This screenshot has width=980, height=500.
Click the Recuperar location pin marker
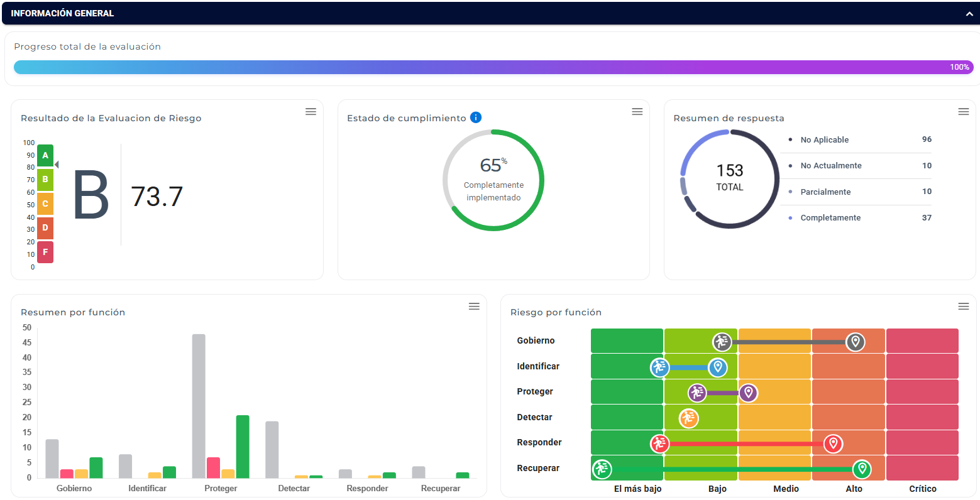pyautogui.click(x=862, y=469)
